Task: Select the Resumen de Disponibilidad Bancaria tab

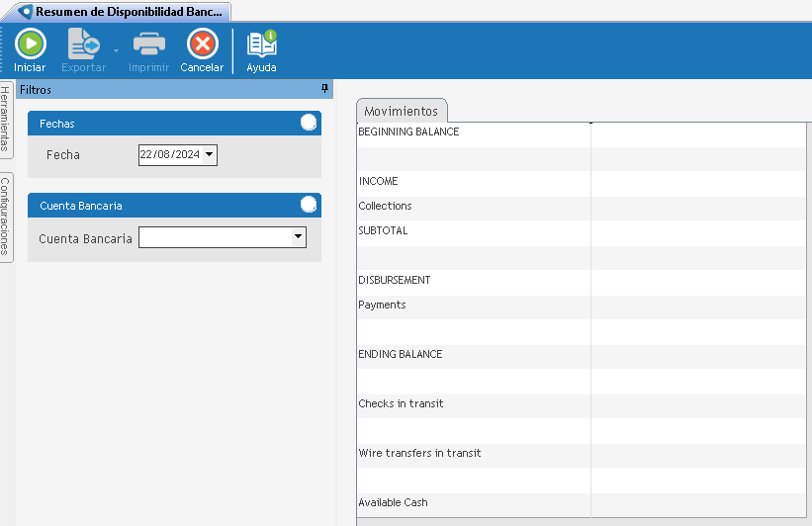Action: point(129,12)
